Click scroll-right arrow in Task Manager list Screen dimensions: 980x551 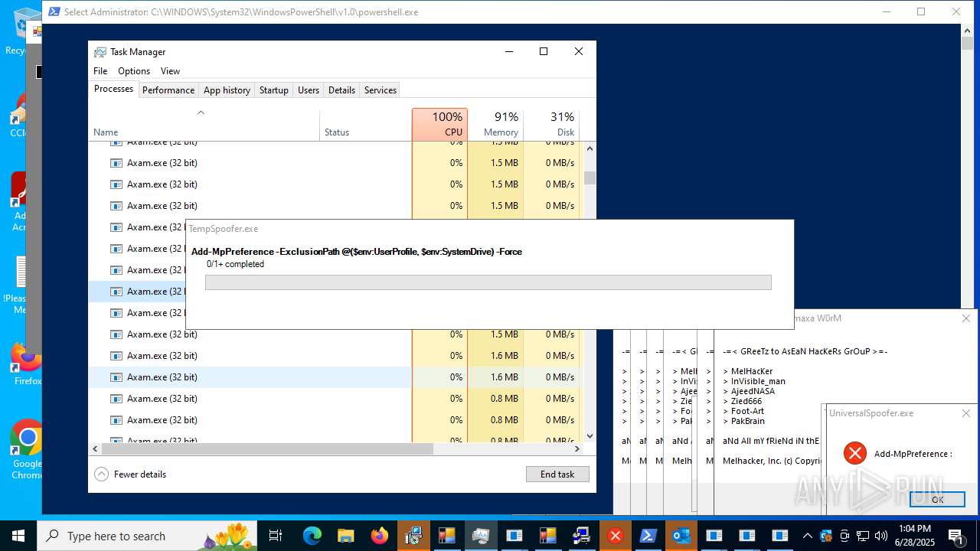[x=578, y=449]
